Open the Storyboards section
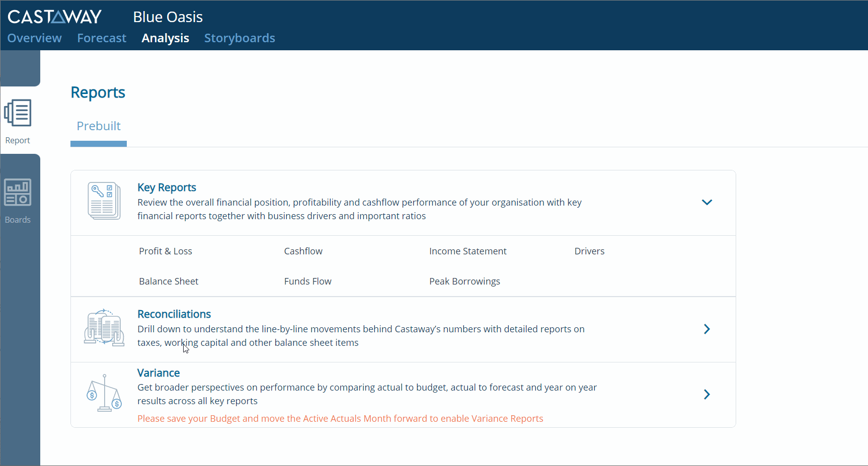Image resolution: width=868 pixels, height=466 pixels. pos(239,38)
